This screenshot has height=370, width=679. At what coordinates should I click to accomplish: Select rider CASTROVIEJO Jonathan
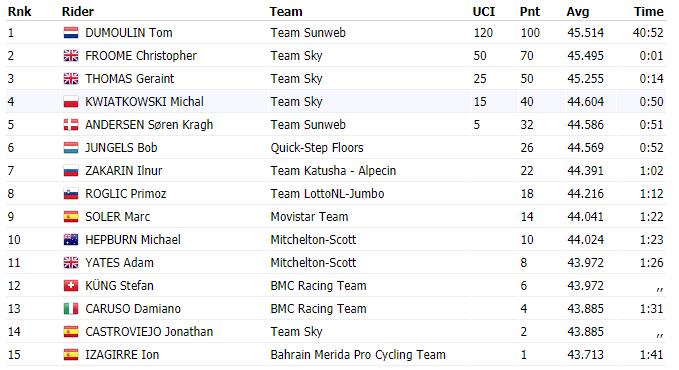coord(149,331)
